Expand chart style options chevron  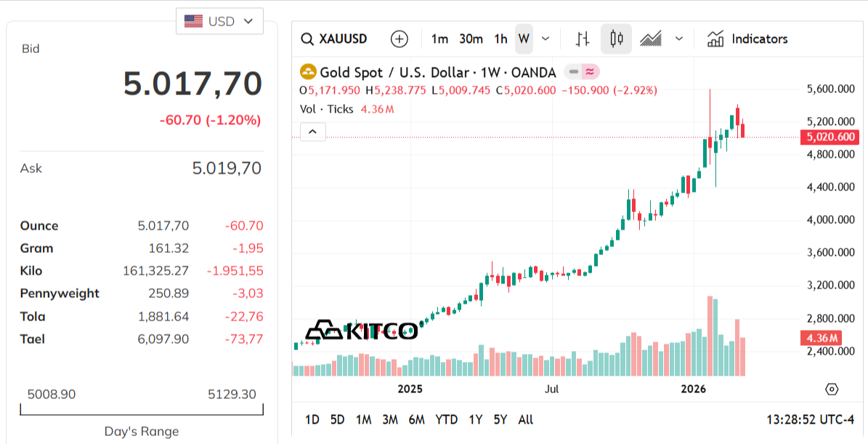coord(679,39)
